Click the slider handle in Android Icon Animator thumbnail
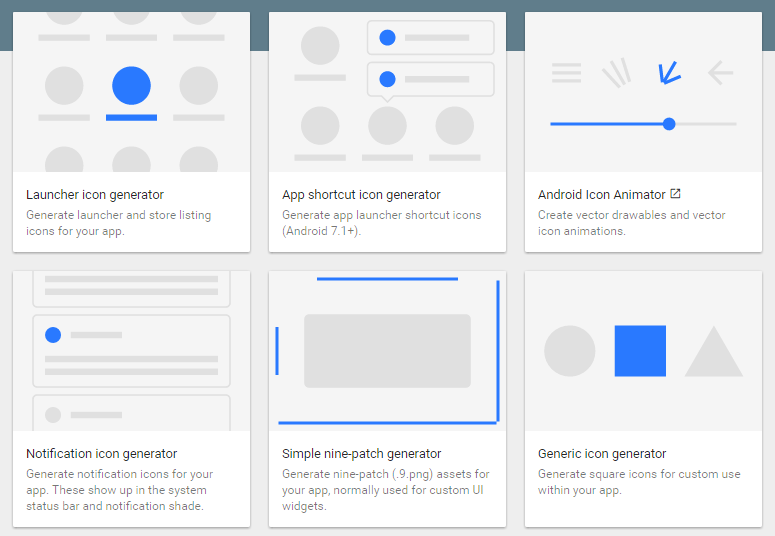The width and height of the screenshot is (775, 536). pos(669,124)
